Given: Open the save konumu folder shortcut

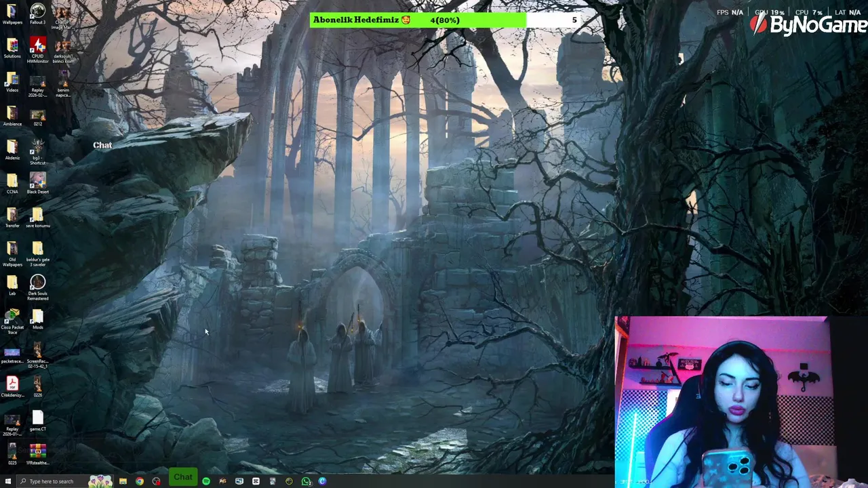Looking at the screenshot, I should click(x=37, y=218).
